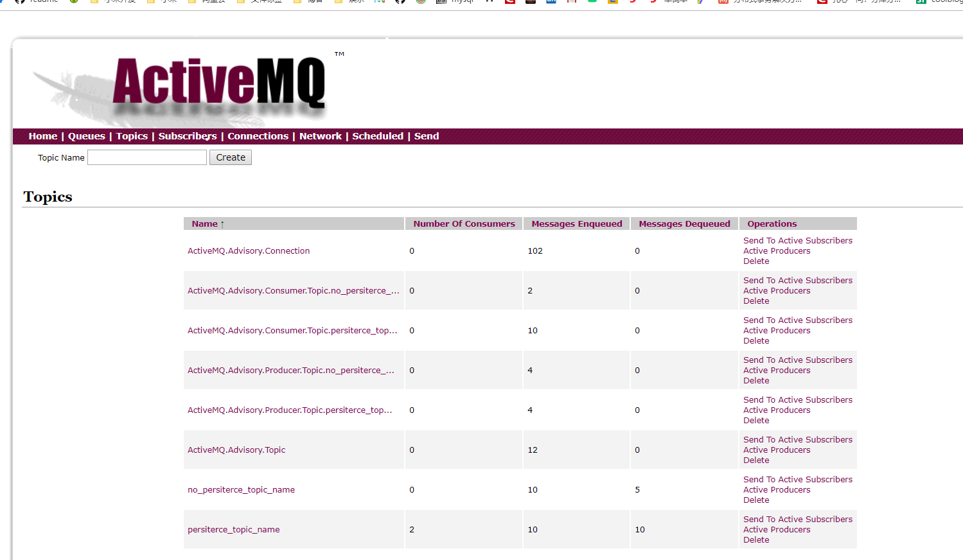963x560 pixels.
Task: Open ActiveMQ.Advisory.Producer.Topic.persiterce_top... topic
Action: pyautogui.click(x=290, y=410)
